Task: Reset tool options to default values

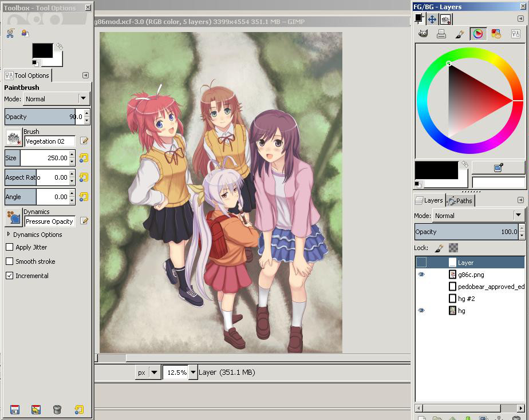Action: (79, 410)
